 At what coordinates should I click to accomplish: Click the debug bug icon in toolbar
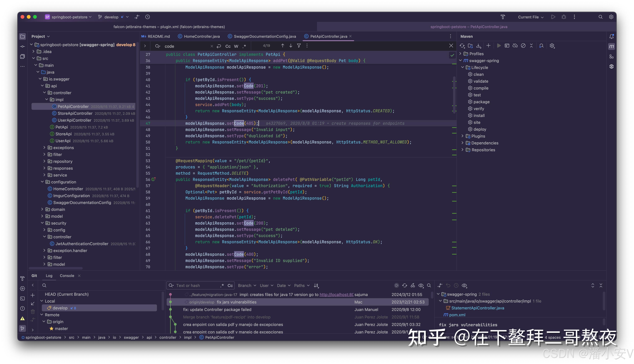[x=563, y=17]
